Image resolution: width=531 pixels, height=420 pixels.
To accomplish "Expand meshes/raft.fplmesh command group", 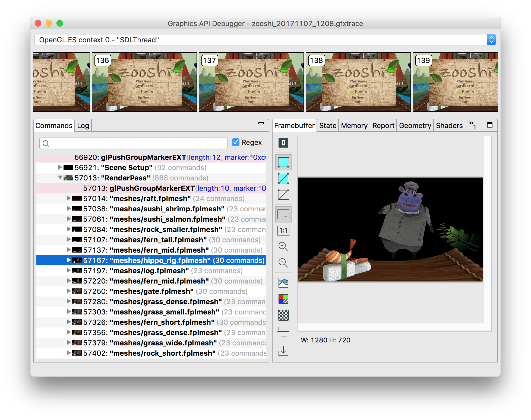I will coord(69,198).
